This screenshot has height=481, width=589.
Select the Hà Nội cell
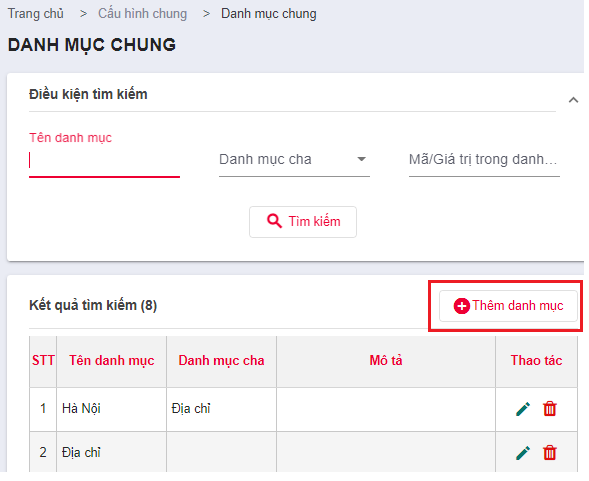(x=112, y=409)
